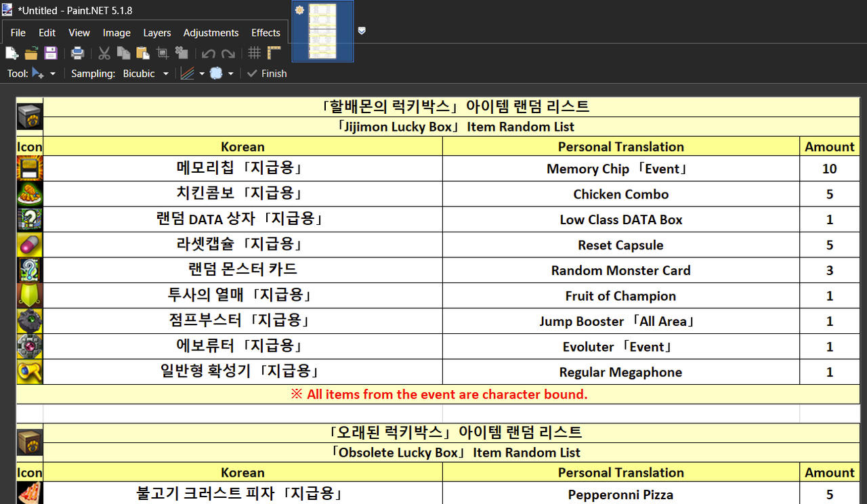This screenshot has width=867, height=504.
Task: Open the image list dropdown arrow
Action: click(x=362, y=30)
